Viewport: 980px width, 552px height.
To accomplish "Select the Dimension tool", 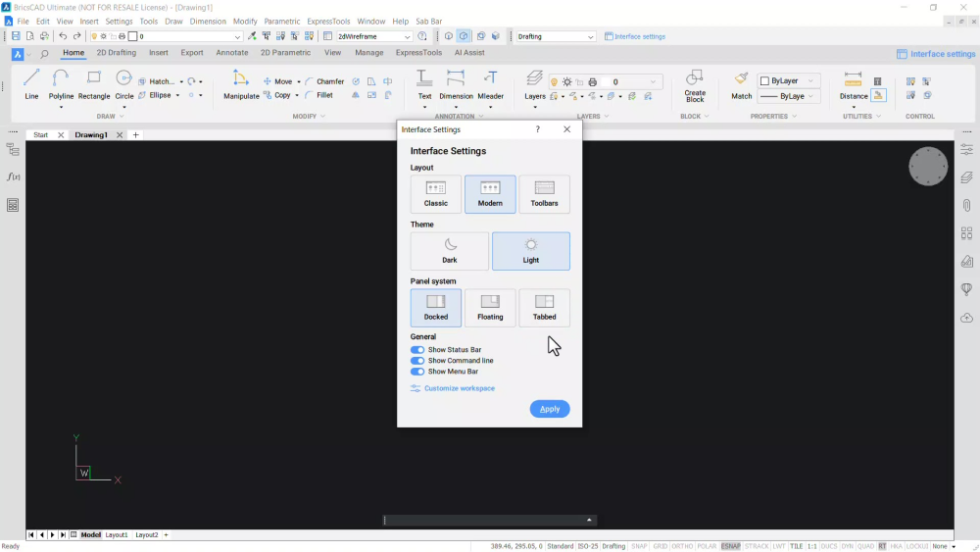I will pyautogui.click(x=456, y=84).
